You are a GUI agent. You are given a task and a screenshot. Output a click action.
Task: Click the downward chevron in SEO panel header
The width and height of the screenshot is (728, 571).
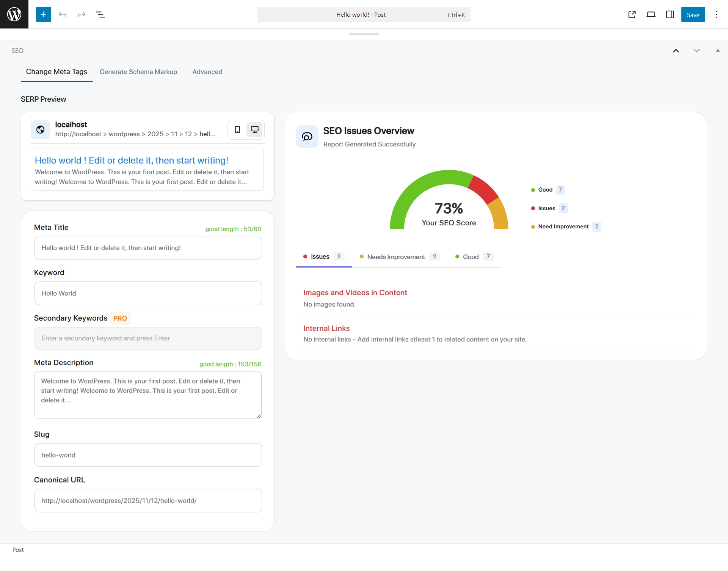pyautogui.click(x=697, y=50)
